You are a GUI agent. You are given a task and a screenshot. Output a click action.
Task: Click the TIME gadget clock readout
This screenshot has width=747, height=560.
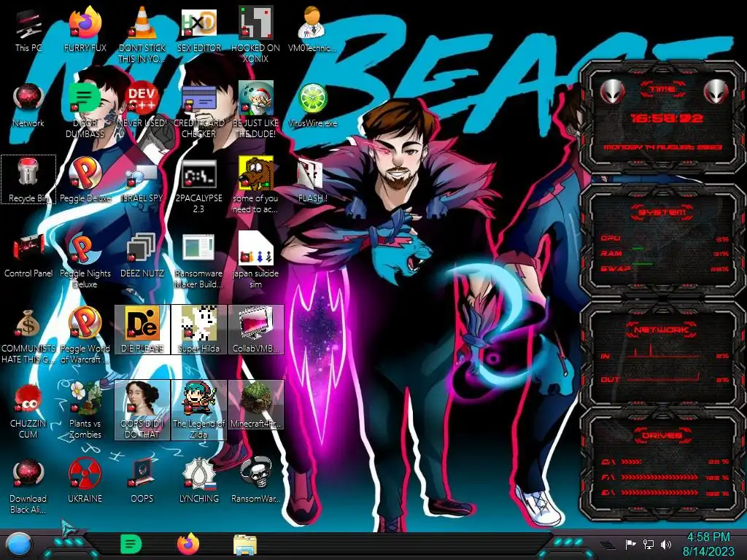coord(667,117)
